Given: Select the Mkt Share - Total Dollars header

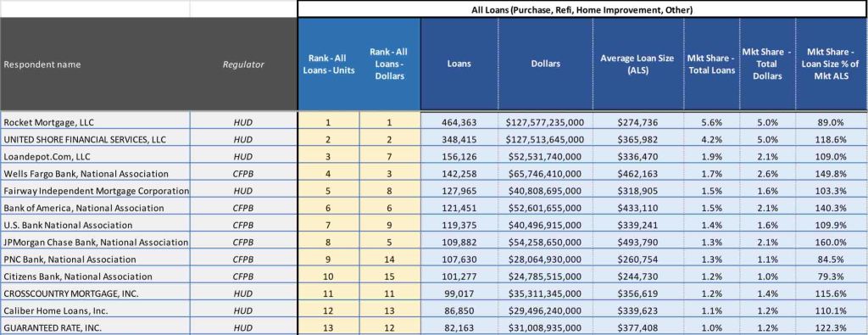Looking at the screenshot, I should (x=767, y=64).
